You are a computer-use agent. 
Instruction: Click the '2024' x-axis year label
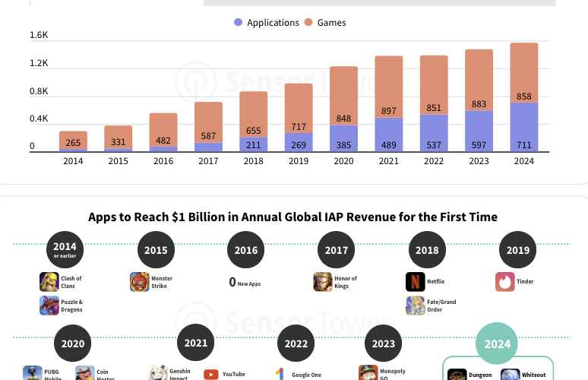click(x=524, y=161)
